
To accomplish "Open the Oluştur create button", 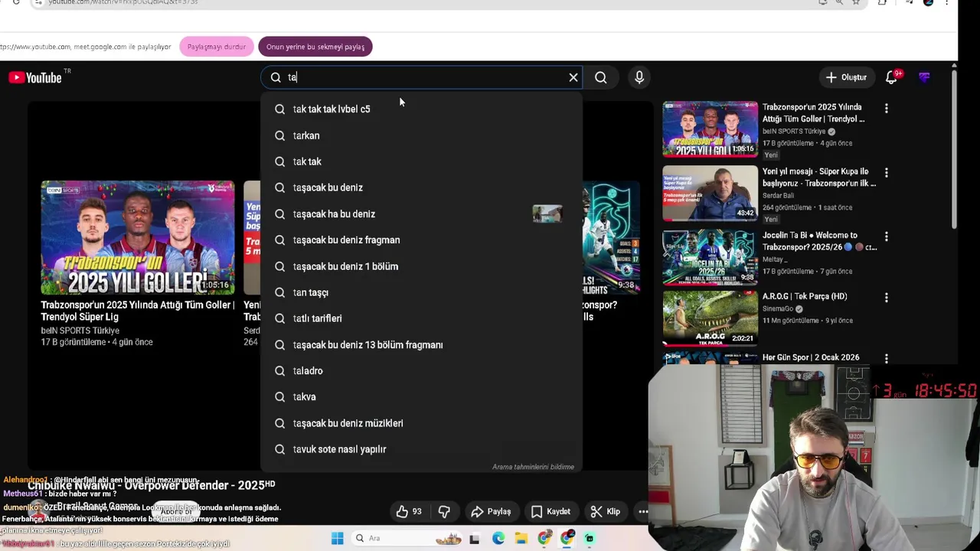I will pos(846,77).
